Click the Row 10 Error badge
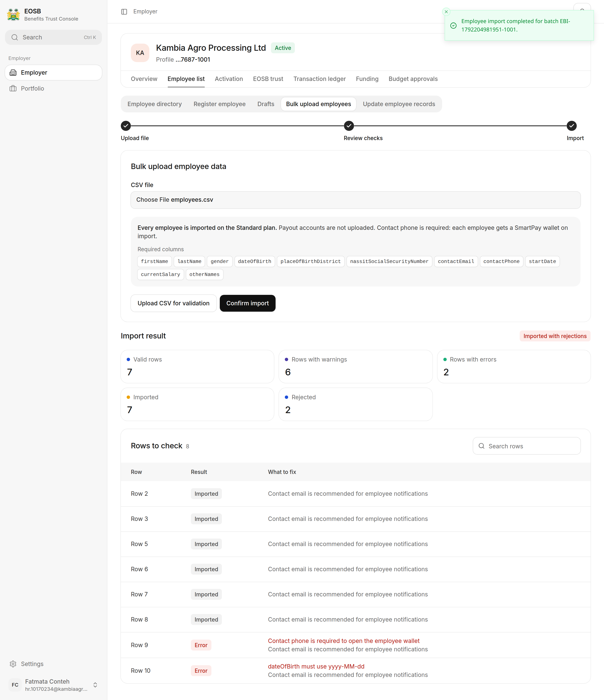Screen dimensions: 604x700 [201, 671]
